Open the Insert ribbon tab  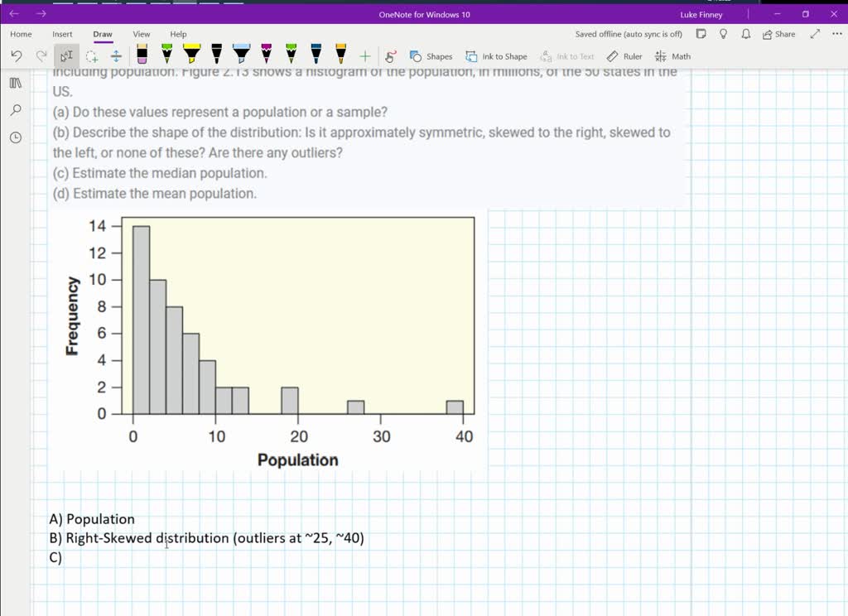62,34
